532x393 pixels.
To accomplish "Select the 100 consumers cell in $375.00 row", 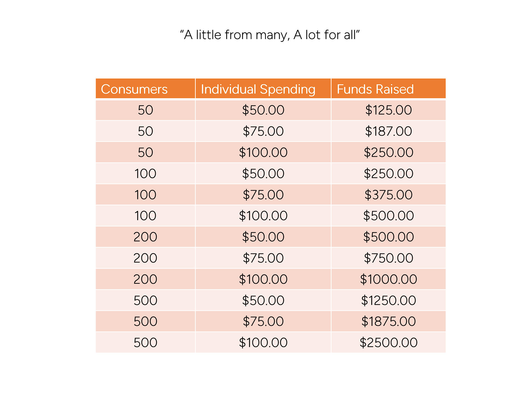I will (x=145, y=195).
